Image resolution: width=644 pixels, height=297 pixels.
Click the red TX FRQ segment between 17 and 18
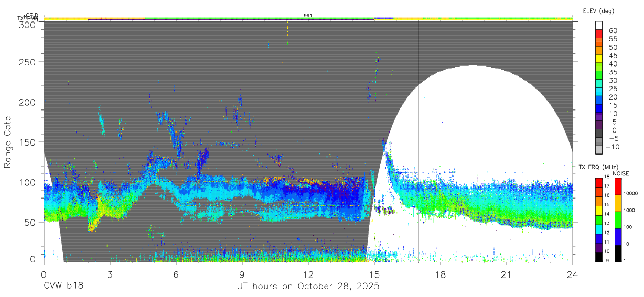(599, 182)
